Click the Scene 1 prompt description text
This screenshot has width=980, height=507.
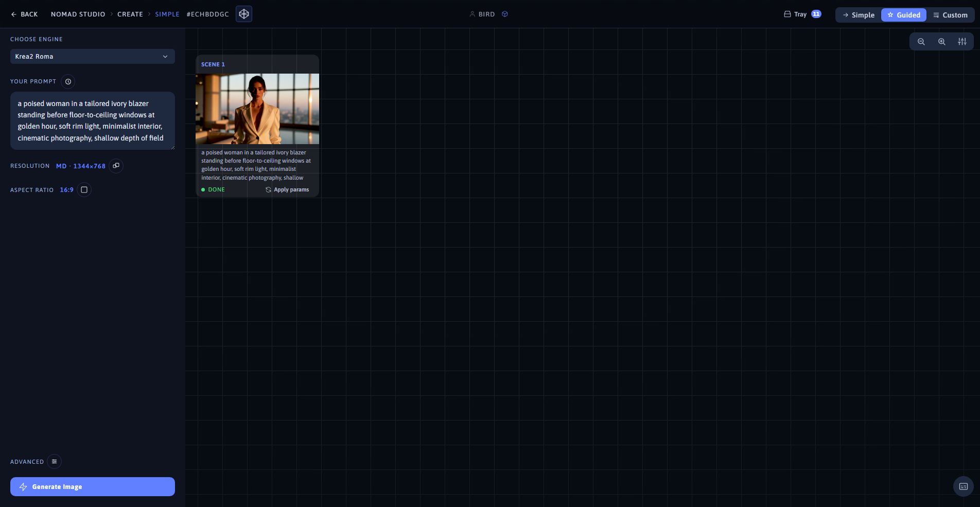256,165
